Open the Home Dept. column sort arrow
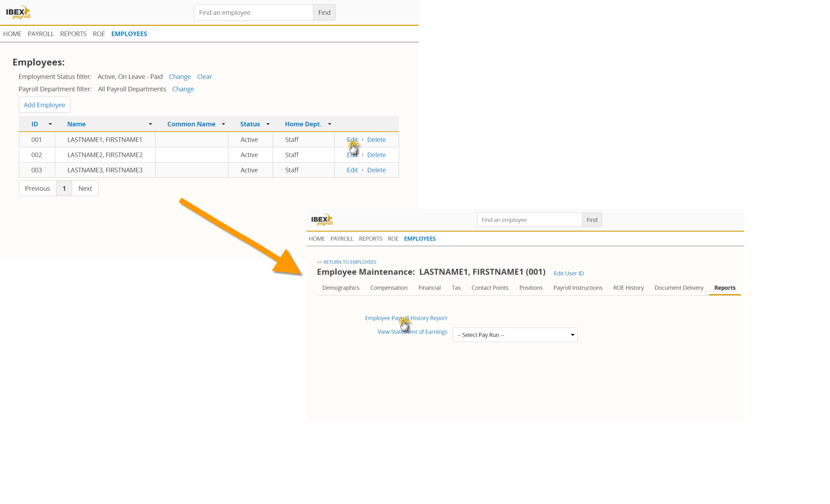This screenshot has width=830, height=504. 330,124
